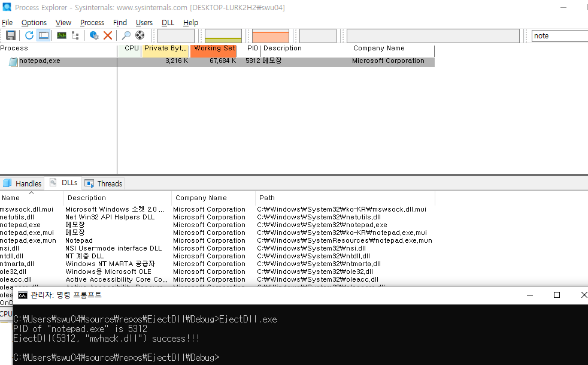Open process Properties toolbar icon
588x365 pixels.
[94, 36]
